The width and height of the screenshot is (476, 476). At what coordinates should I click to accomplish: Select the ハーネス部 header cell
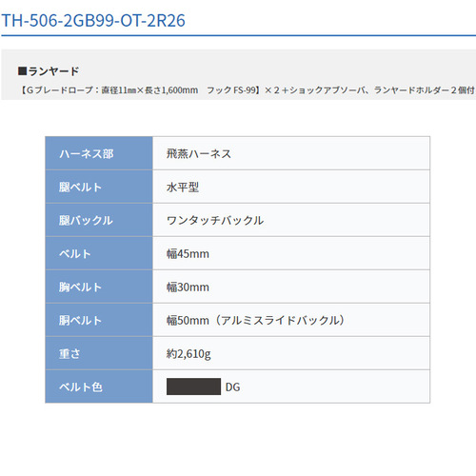[99, 153]
